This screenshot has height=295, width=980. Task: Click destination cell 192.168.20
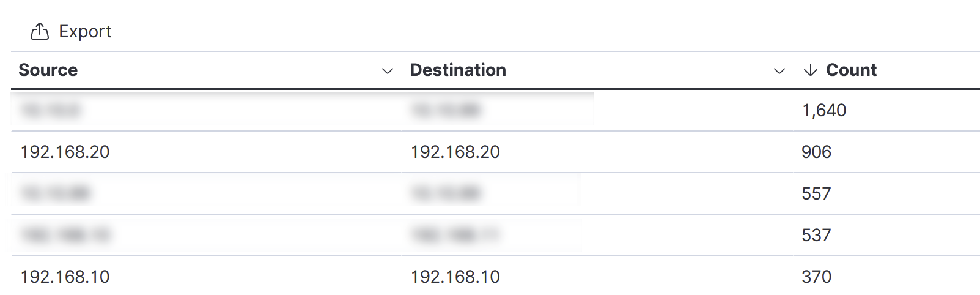coord(455,152)
